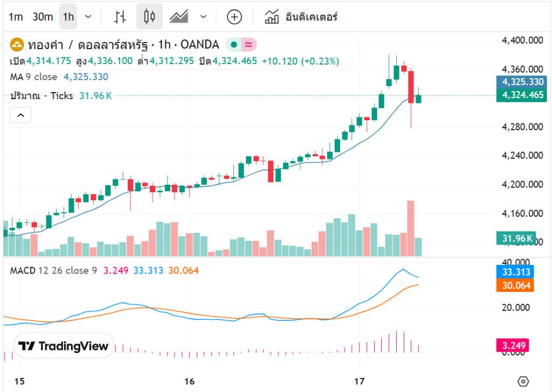Image resolution: width=552 pixels, height=392 pixels.
Task: Select the candlestick chart style icon
Action: point(149,17)
